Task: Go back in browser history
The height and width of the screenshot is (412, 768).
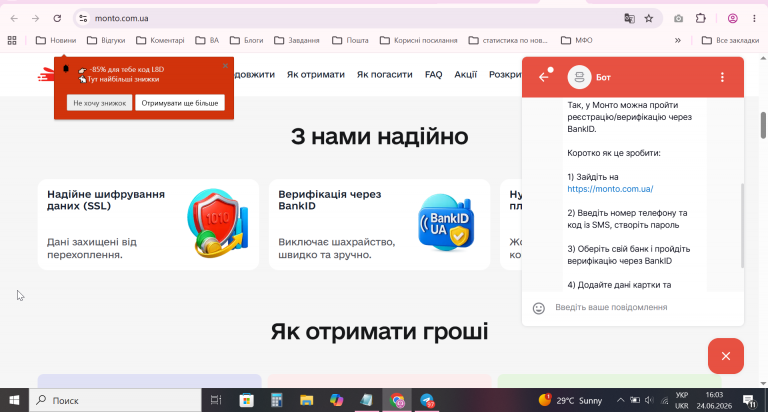Action: coord(14,19)
